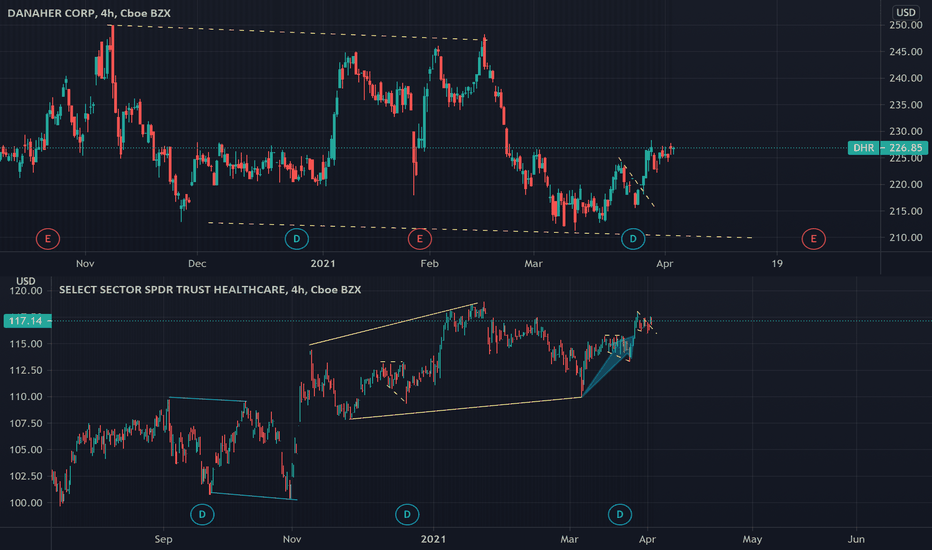This screenshot has height=550, width=932.
Task: Click the DHR 226.85 last price label
Action: tap(887, 147)
